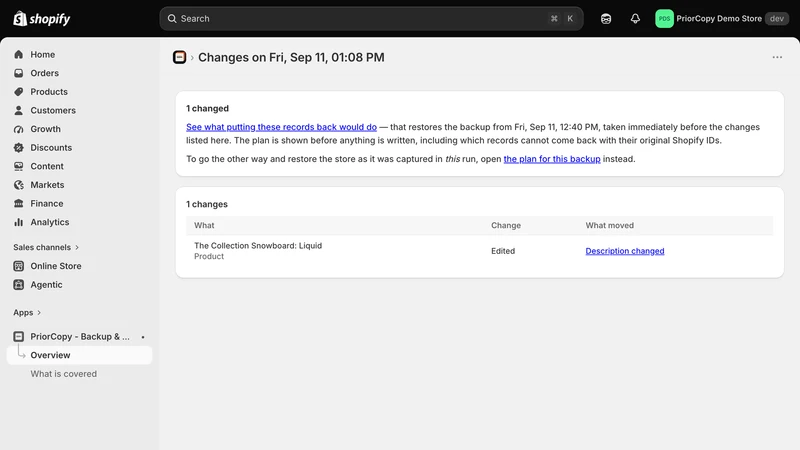Screen dimensions: 800x450
Task: Follow See what putting these records back would do
Action: 281,127
